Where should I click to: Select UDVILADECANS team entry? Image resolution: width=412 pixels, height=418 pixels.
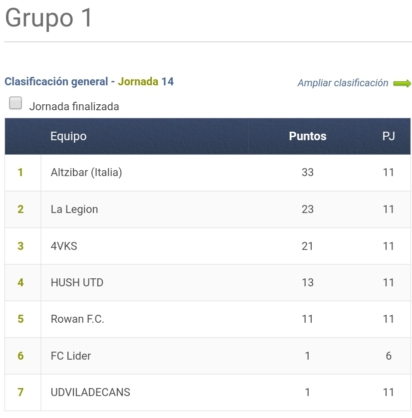coord(90,392)
